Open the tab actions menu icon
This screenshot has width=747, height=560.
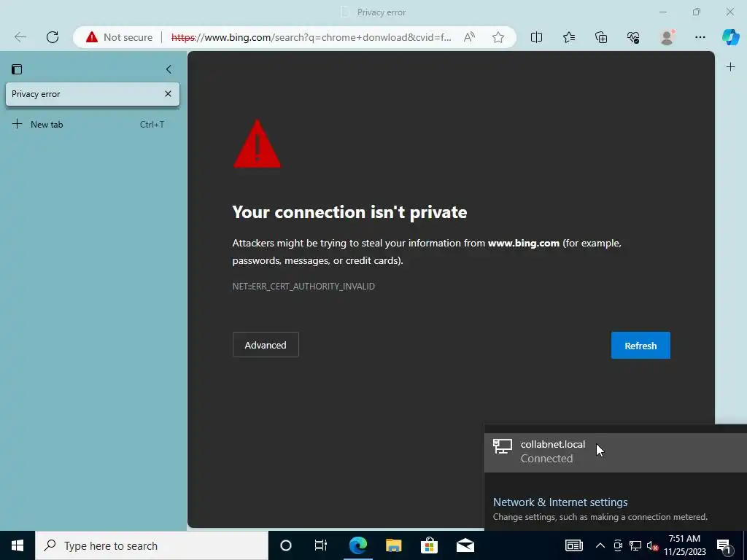[x=17, y=69]
